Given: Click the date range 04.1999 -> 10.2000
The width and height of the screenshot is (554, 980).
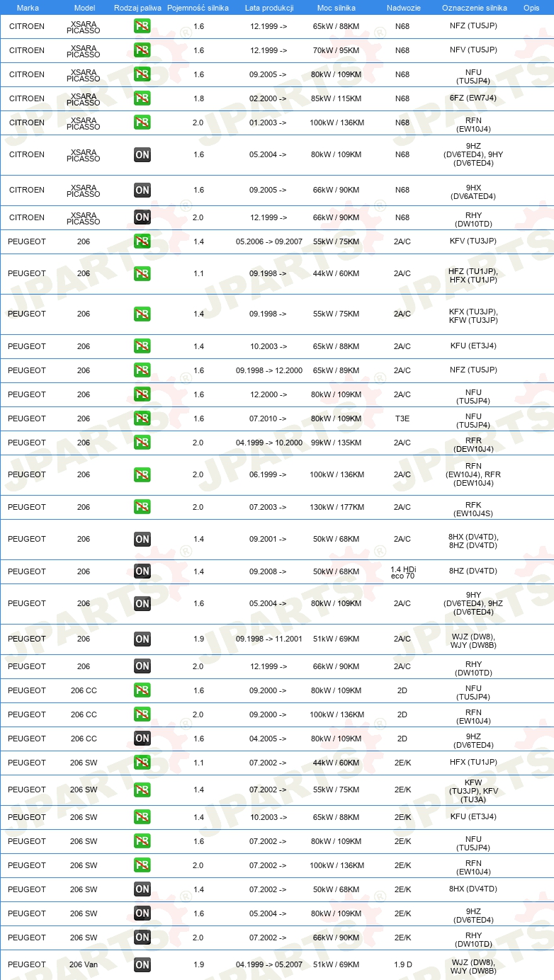Looking at the screenshot, I should 269,443.
